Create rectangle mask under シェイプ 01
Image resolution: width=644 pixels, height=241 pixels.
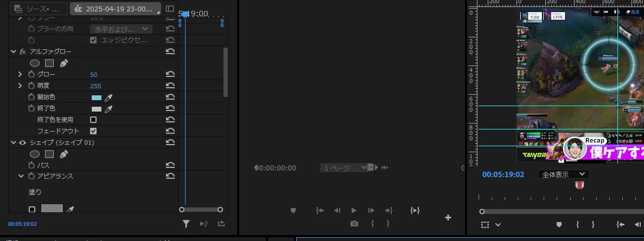(x=49, y=154)
